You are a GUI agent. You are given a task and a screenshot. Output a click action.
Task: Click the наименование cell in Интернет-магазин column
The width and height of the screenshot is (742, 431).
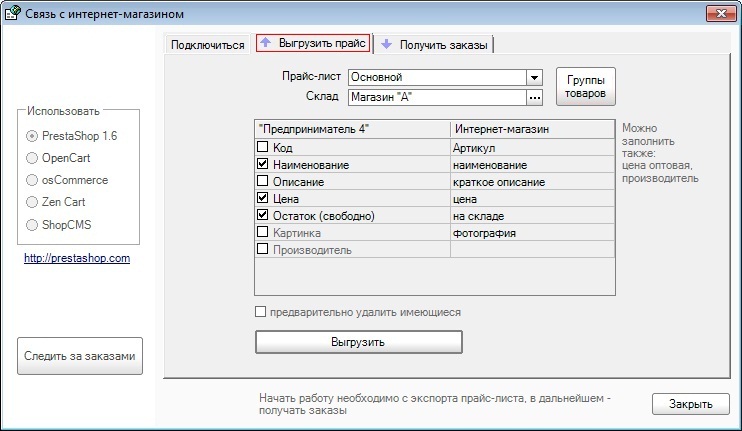tap(532, 165)
